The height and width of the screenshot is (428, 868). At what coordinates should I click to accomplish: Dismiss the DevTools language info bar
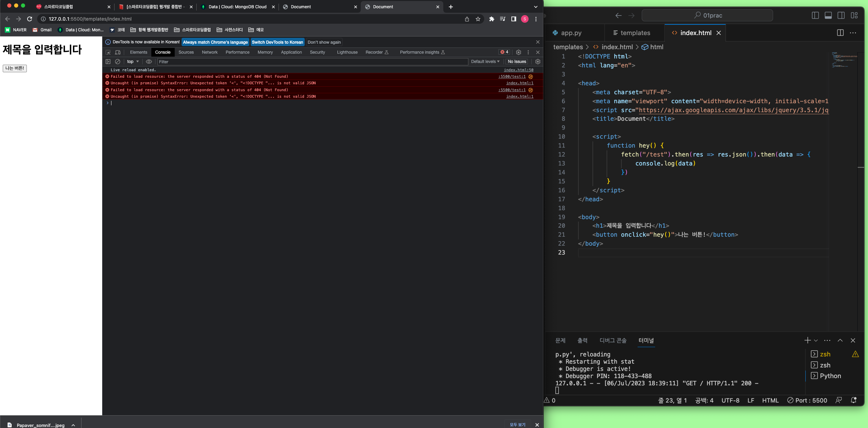[538, 42]
